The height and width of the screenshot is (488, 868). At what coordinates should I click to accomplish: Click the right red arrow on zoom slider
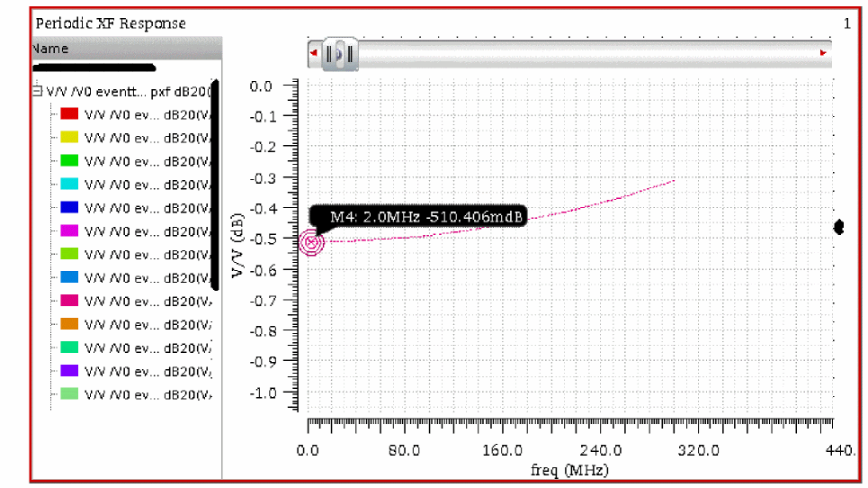(823, 53)
